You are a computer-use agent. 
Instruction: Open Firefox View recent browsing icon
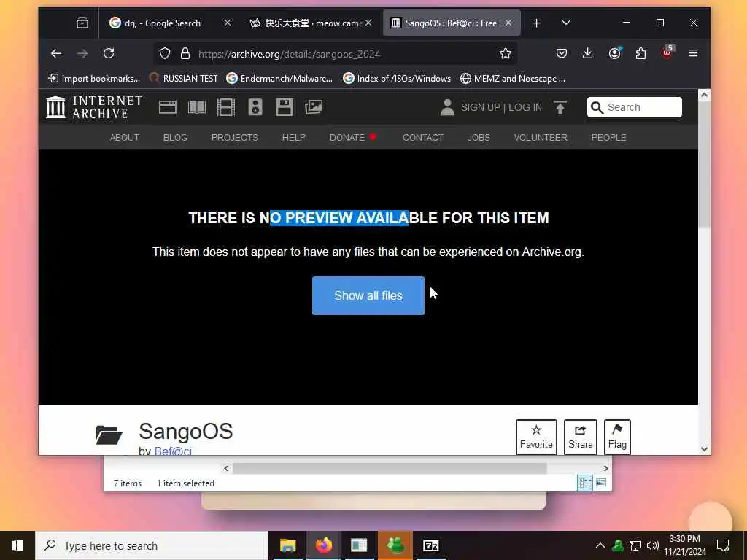pos(82,23)
